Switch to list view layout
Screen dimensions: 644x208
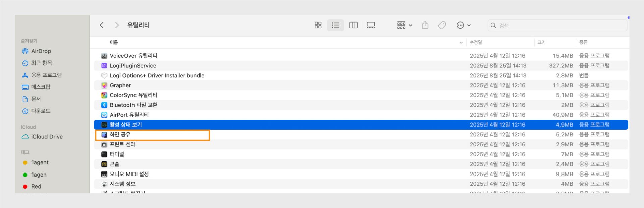[x=335, y=25]
